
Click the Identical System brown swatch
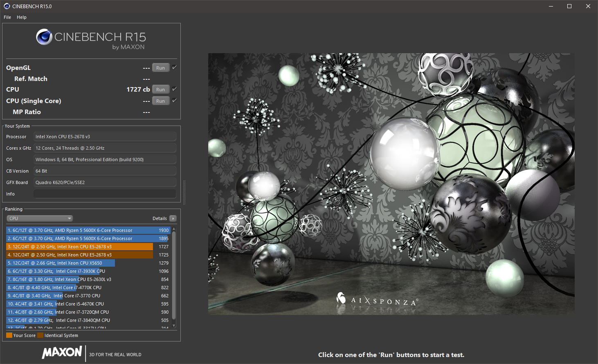40,335
